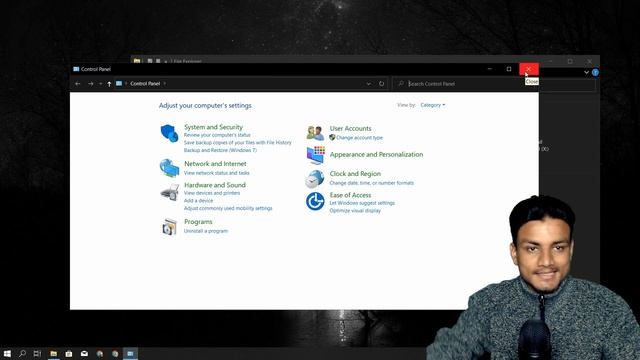Screen dimensions: 640x360
Task: Expand the chevron after Control Panel breadcrumb
Action: (164, 84)
